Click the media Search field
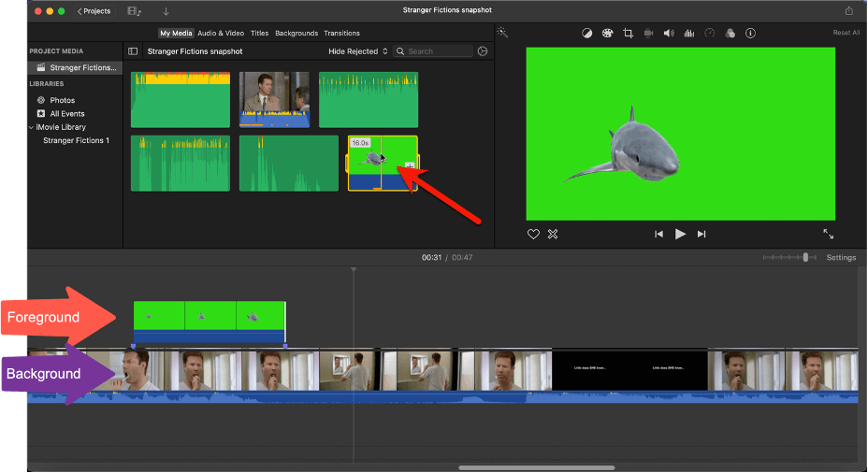This screenshot has height=473, width=868. (x=433, y=51)
